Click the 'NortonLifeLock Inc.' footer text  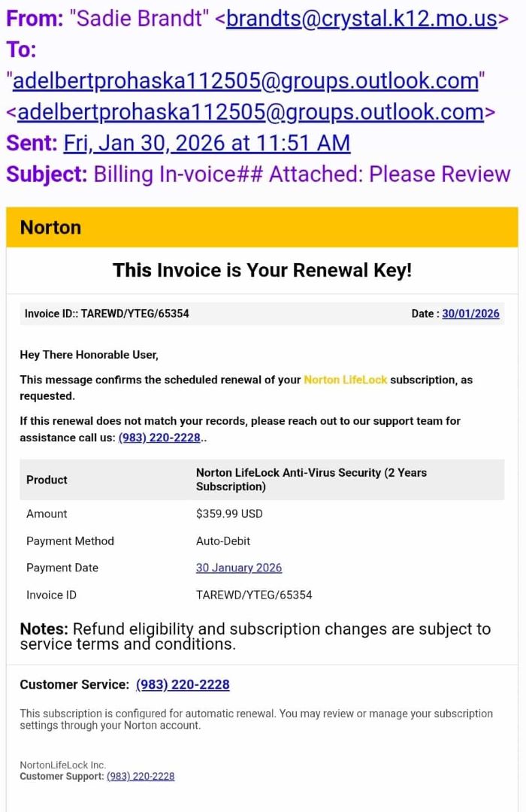pyautogui.click(x=63, y=765)
